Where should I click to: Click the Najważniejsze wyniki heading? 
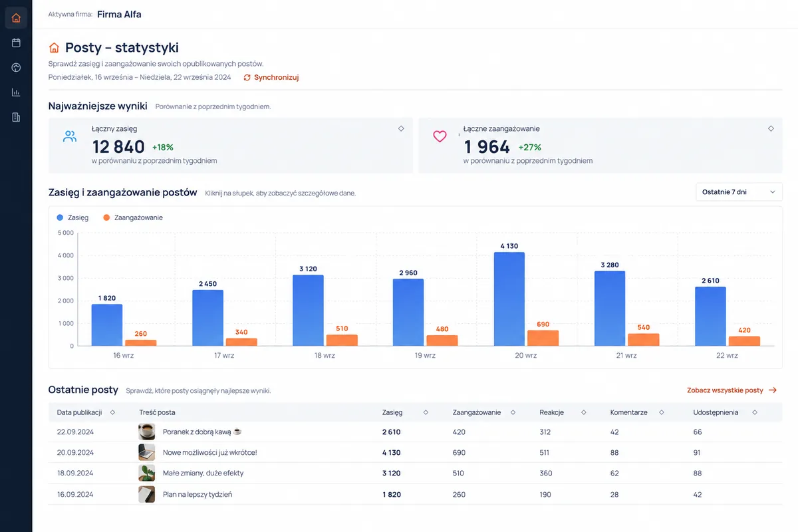tap(98, 106)
